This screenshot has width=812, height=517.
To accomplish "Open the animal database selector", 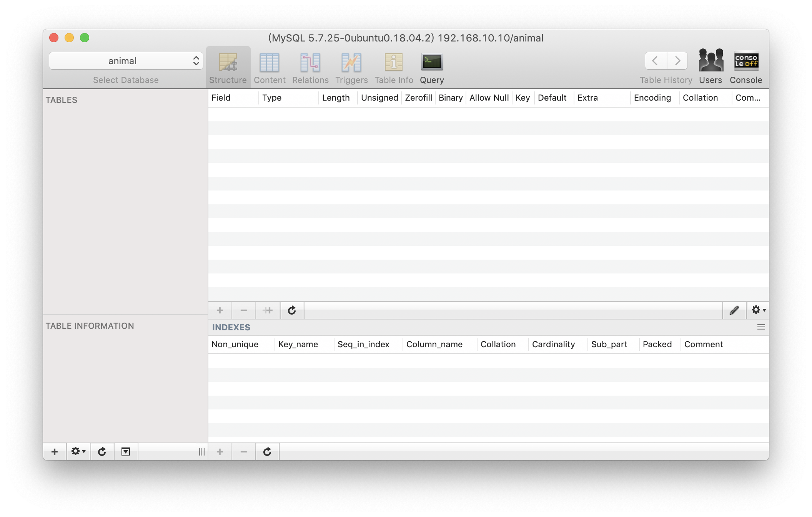I will click(126, 61).
